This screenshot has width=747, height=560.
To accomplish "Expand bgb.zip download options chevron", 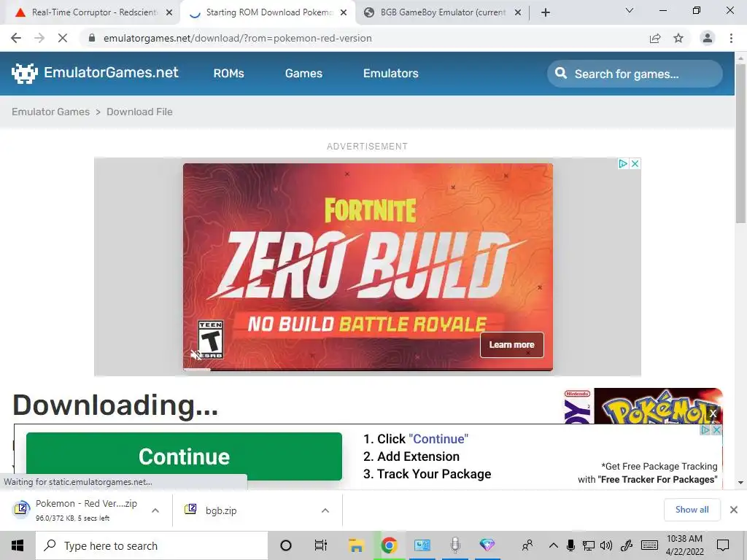I will click(325, 510).
